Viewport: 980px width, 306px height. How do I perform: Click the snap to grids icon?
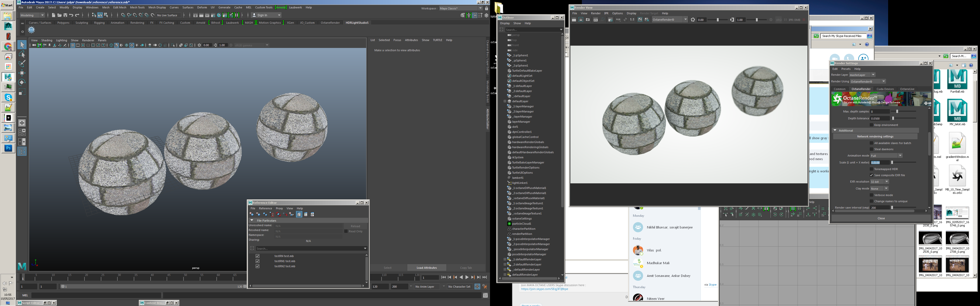[123, 15]
